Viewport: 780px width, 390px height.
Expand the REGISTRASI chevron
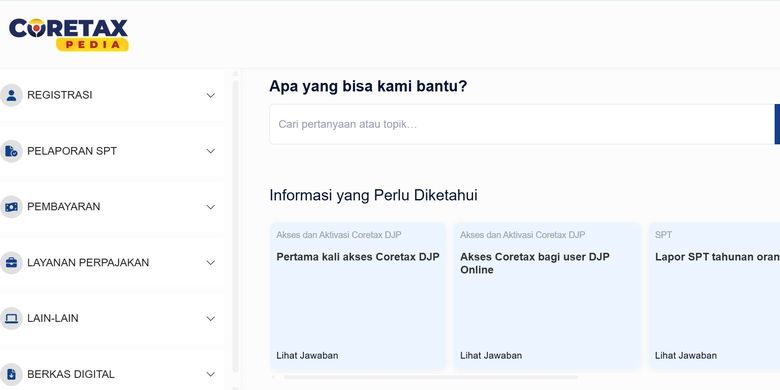211,95
